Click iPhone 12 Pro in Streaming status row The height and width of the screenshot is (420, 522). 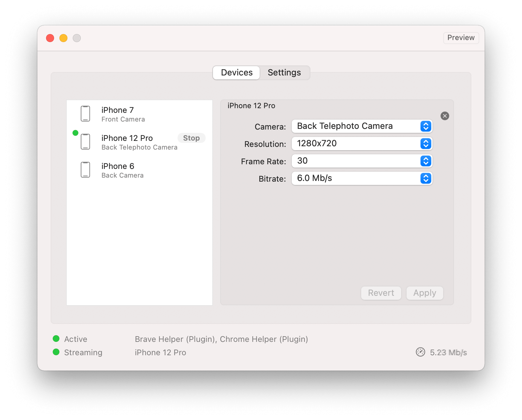161,353
